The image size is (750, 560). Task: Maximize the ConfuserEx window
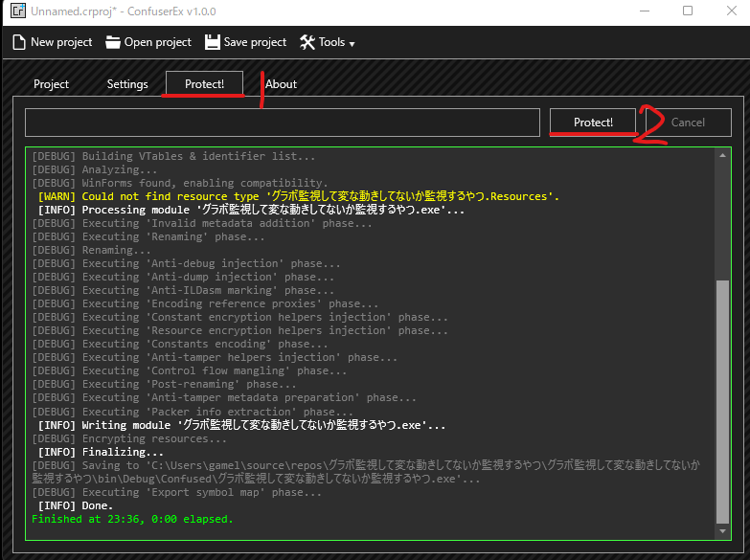pyautogui.click(x=688, y=11)
